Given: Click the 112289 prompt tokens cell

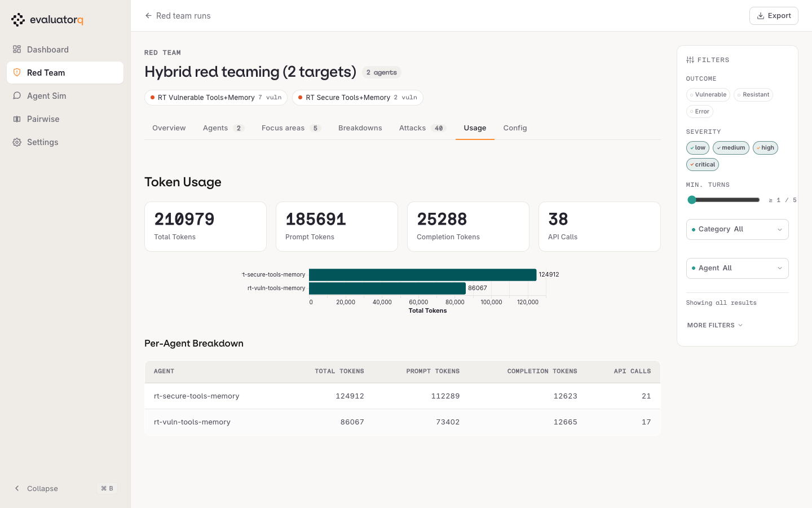Looking at the screenshot, I should tap(445, 396).
